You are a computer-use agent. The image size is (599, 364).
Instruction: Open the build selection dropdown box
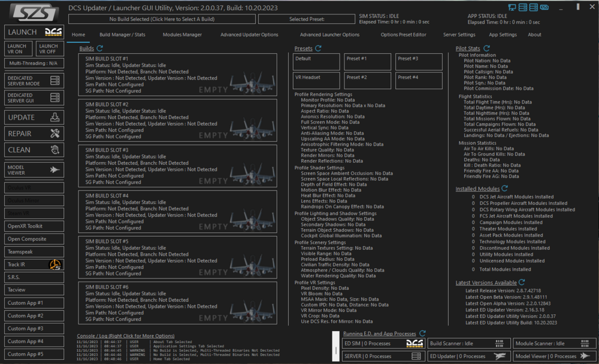click(162, 19)
